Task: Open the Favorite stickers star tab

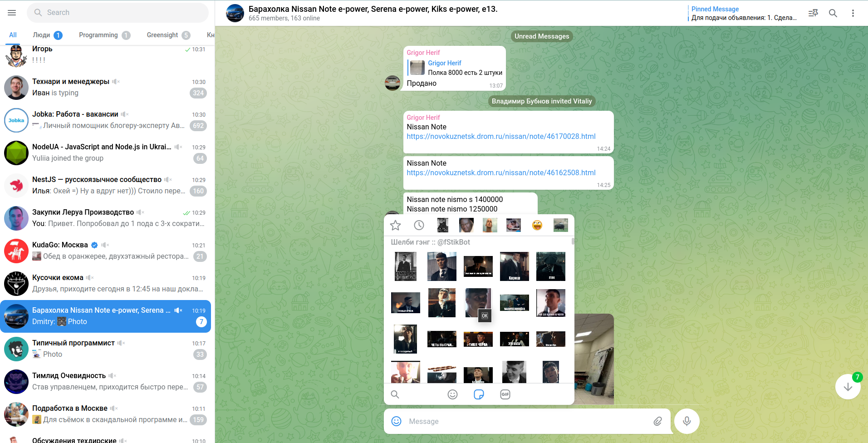Action: 396,225
